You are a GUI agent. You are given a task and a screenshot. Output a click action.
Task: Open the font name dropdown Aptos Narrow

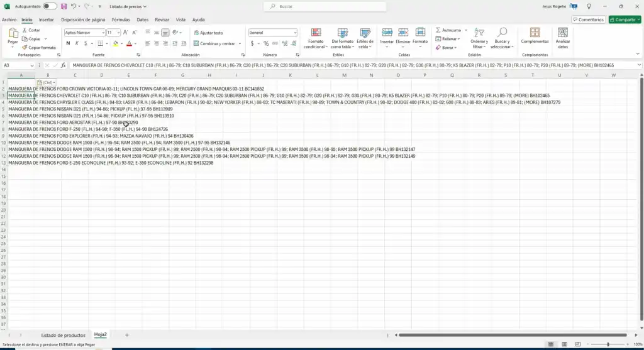click(103, 33)
